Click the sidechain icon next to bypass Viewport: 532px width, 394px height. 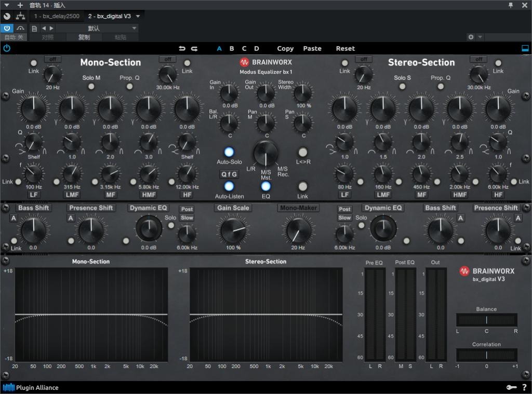click(20, 28)
